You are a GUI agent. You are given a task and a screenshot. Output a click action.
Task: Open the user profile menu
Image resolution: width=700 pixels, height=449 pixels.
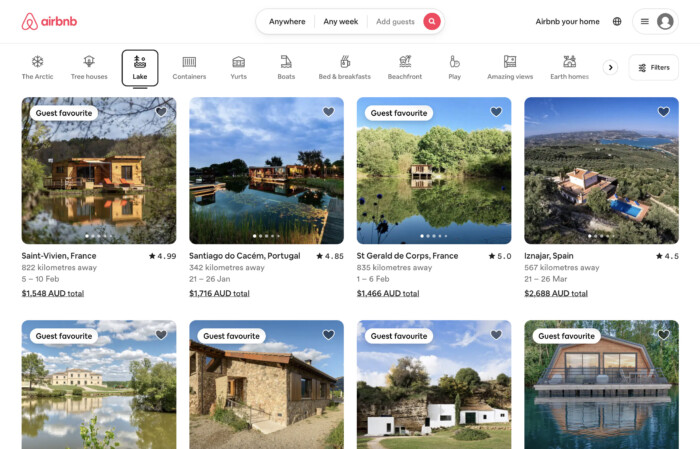click(x=656, y=21)
